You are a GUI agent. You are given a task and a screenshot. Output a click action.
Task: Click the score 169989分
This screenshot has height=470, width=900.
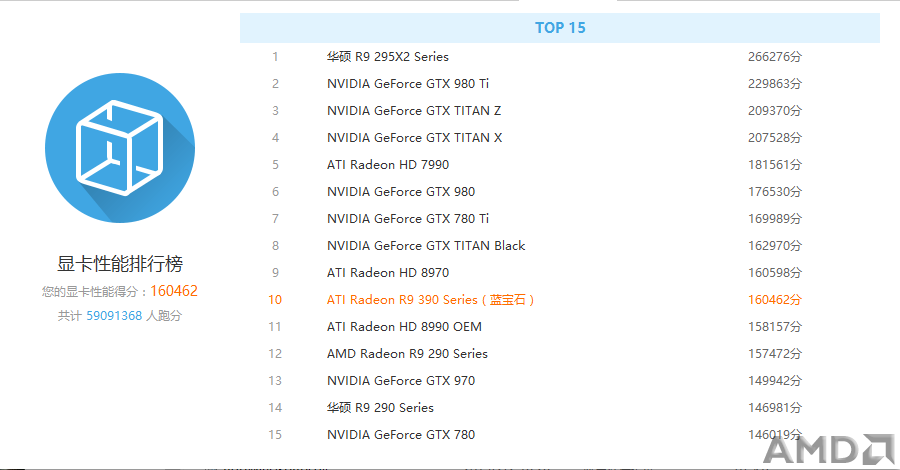pyautogui.click(x=775, y=219)
